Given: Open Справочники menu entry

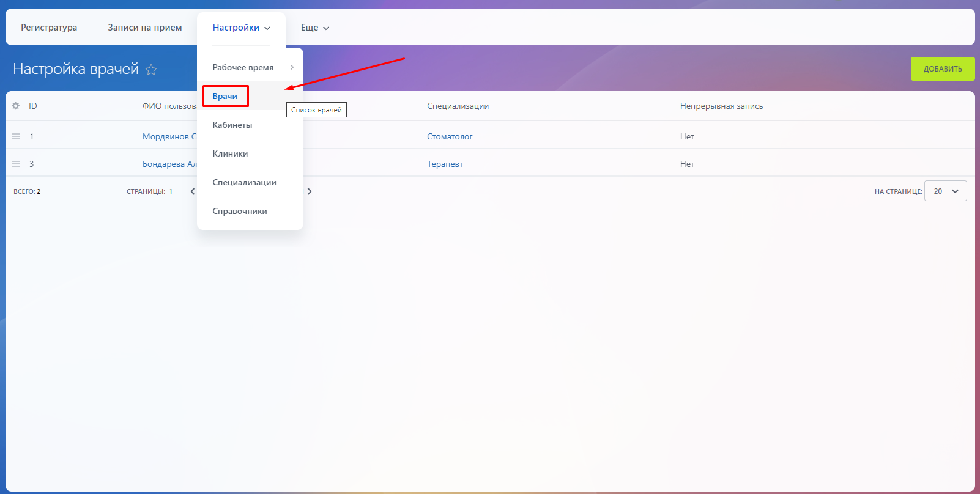Looking at the screenshot, I should 240,211.
